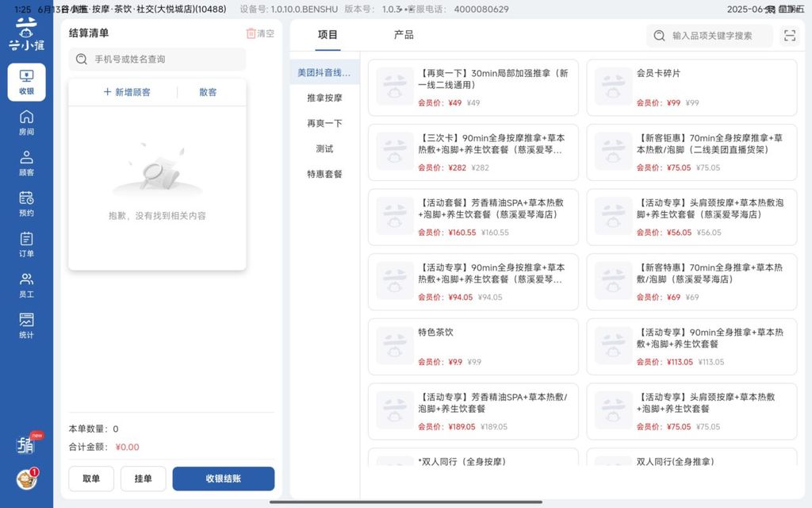Image resolution: width=812 pixels, height=508 pixels.
Task: Add 【新客特惠】70min全身推拿 ¥69 item
Action: click(x=691, y=282)
